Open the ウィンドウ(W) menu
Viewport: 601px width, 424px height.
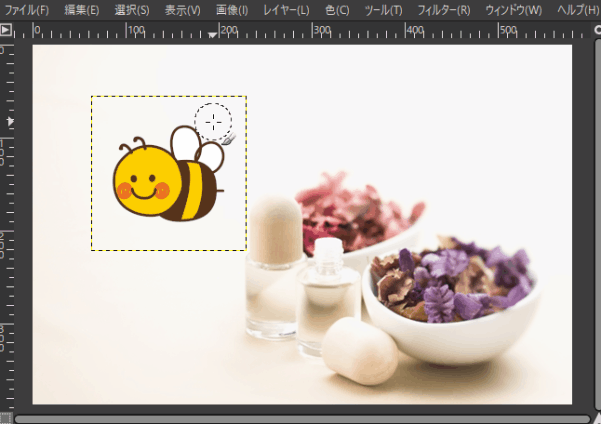pyautogui.click(x=513, y=10)
